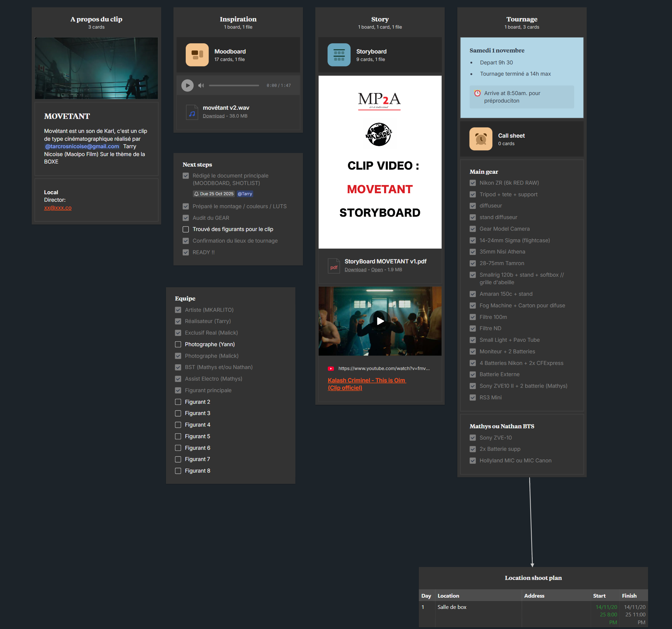This screenshot has height=629, width=672.
Task: Click the Due 25 Oct 2025 bell tag
Action: pyautogui.click(x=214, y=194)
